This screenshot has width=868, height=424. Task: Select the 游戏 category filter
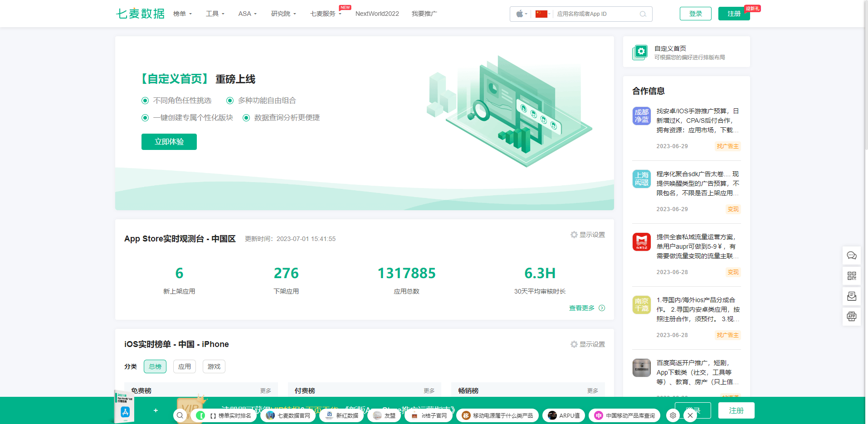[214, 366]
